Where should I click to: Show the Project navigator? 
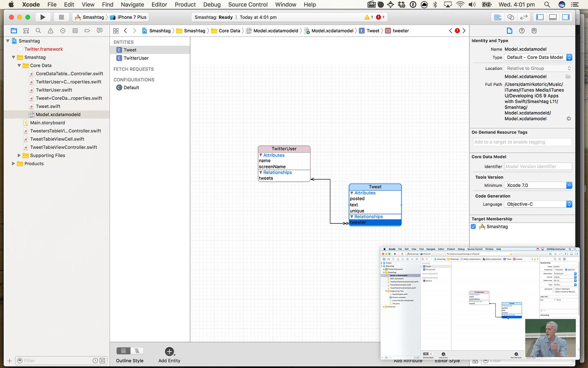pyautogui.click(x=14, y=31)
